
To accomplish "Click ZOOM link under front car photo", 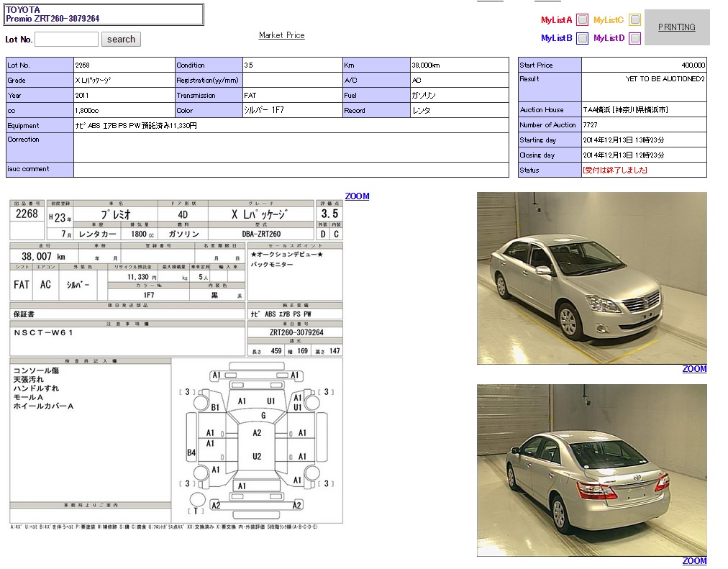I will pos(694,369).
